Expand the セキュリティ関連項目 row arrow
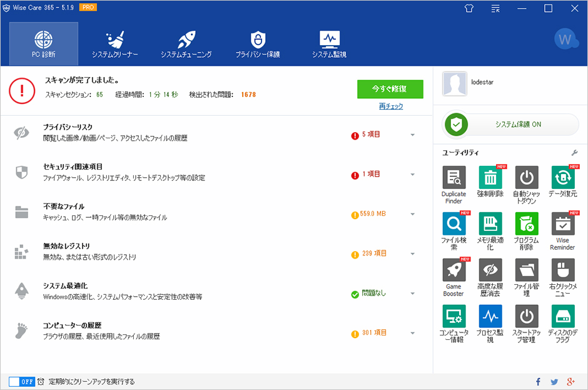 coord(412,175)
